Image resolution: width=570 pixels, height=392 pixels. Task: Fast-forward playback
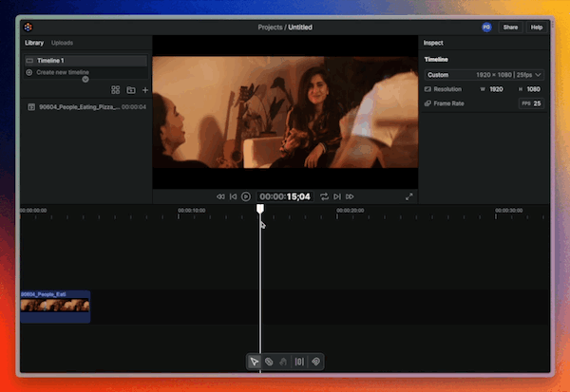point(350,196)
